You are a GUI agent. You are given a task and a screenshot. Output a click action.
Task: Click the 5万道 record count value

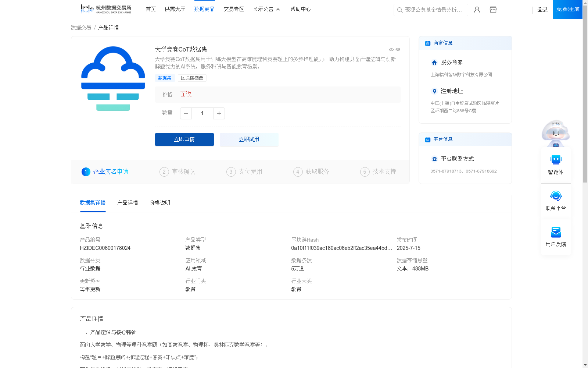click(x=298, y=269)
